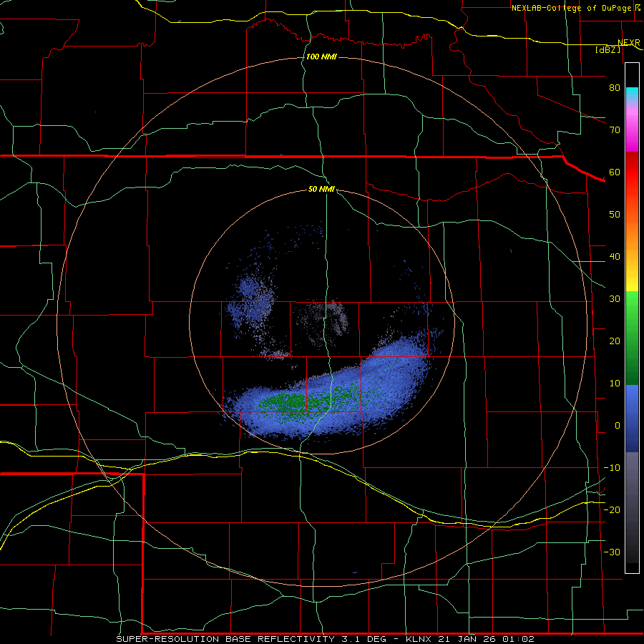
Task: Click the 50 NMI range ring label
Action: click(321, 189)
